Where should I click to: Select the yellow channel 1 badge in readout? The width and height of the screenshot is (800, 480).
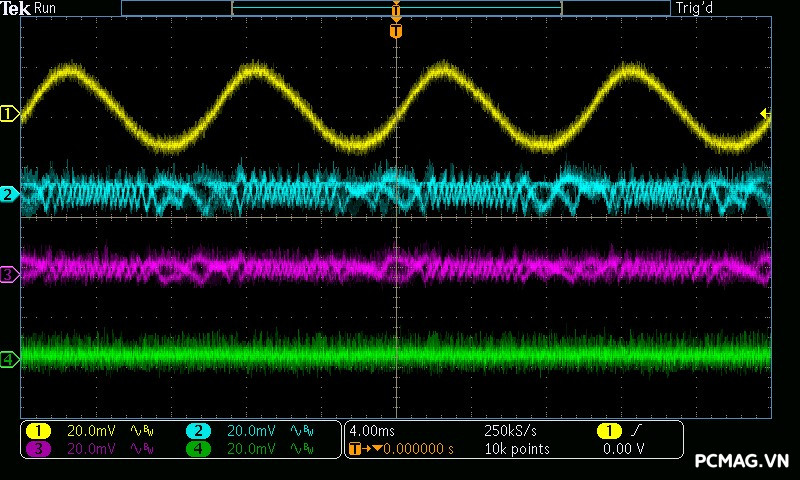[38, 431]
